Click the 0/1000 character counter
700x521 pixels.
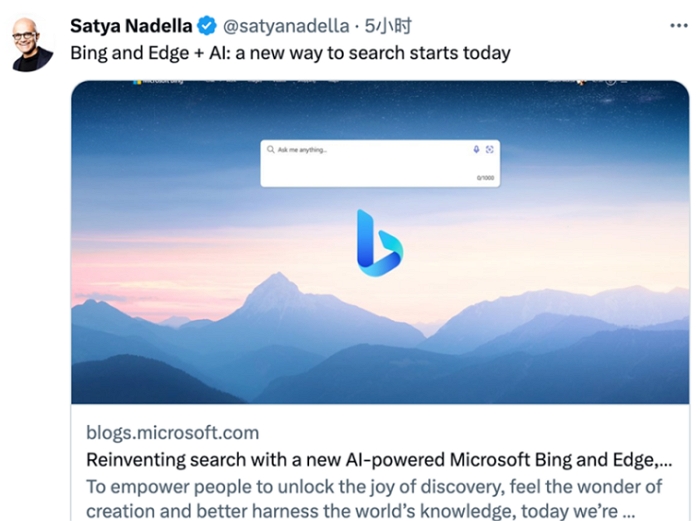click(485, 178)
